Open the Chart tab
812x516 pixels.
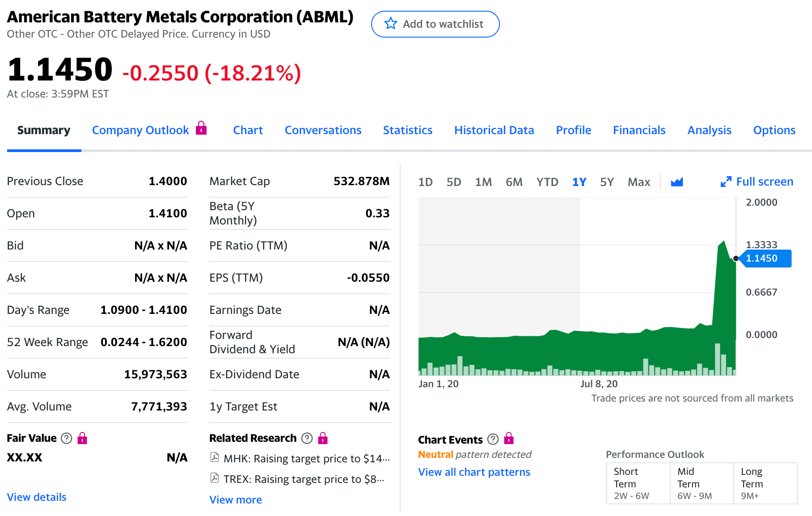pyautogui.click(x=248, y=130)
